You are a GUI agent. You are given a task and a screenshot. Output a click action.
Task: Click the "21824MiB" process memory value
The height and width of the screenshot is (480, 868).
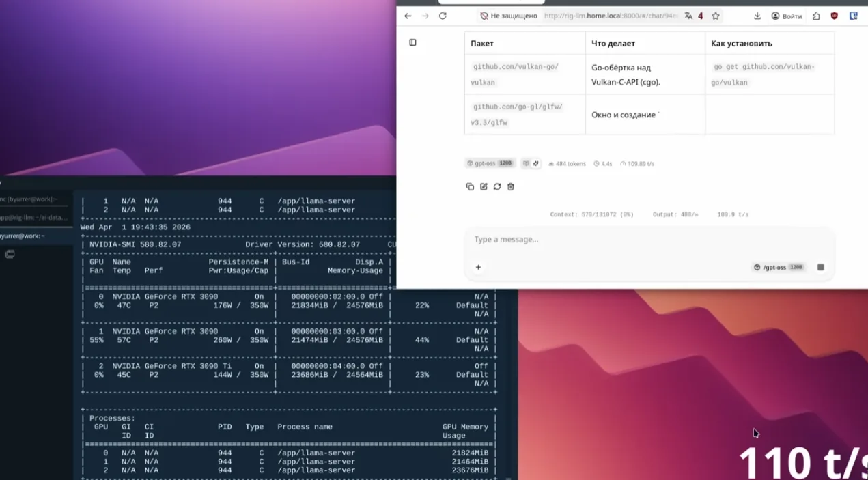[x=470, y=453]
